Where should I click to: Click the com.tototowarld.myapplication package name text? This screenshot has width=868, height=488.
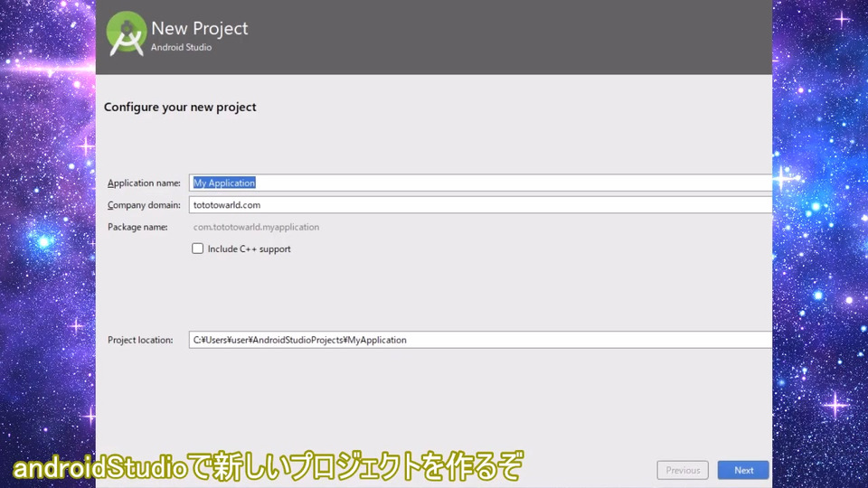click(x=256, y=227)
